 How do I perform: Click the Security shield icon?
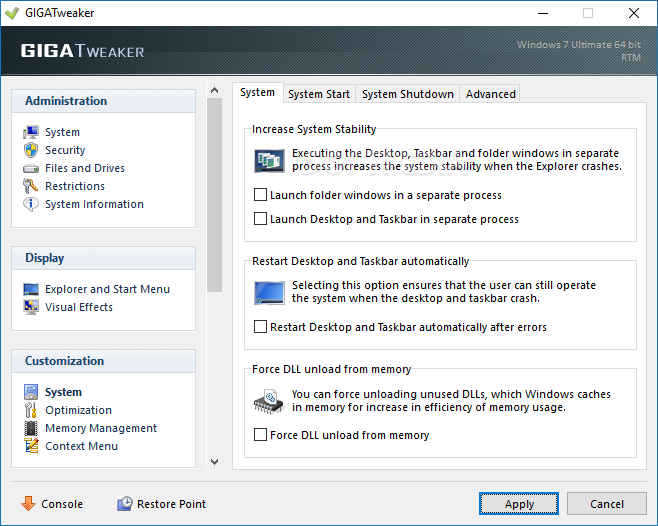tap(31, 150)
